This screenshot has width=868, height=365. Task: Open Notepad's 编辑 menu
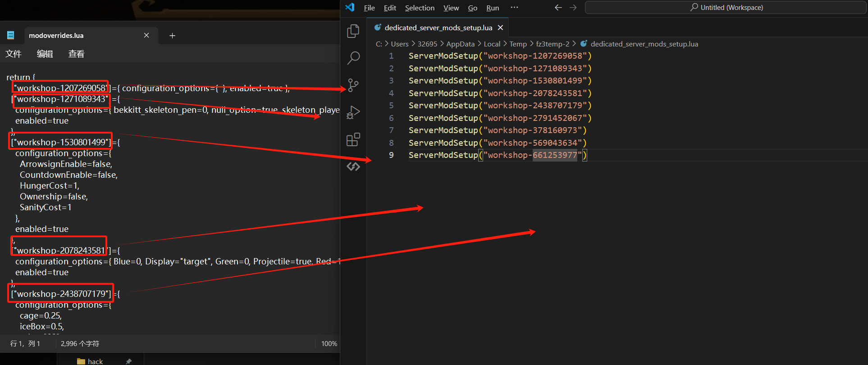pos(45,54)
